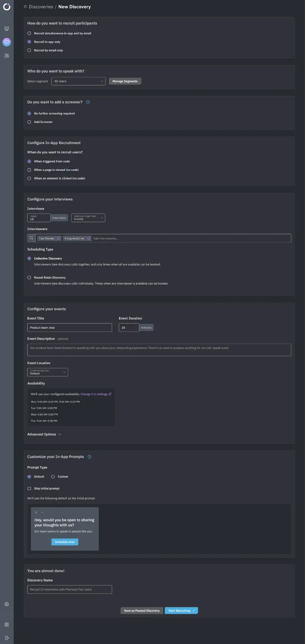The width and height of the screenshot is (305, 644).
Task: Open the Participants section in the sidebar
Action: [x=6, y=55]
